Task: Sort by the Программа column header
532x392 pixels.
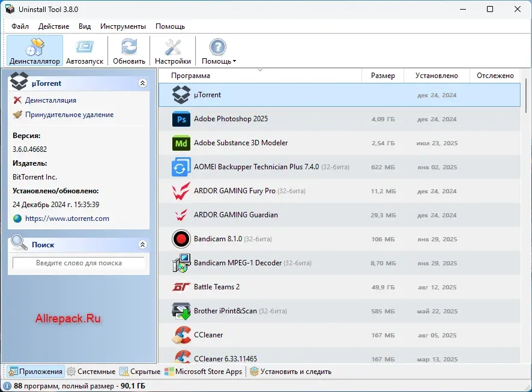Action: coord(260,76)
